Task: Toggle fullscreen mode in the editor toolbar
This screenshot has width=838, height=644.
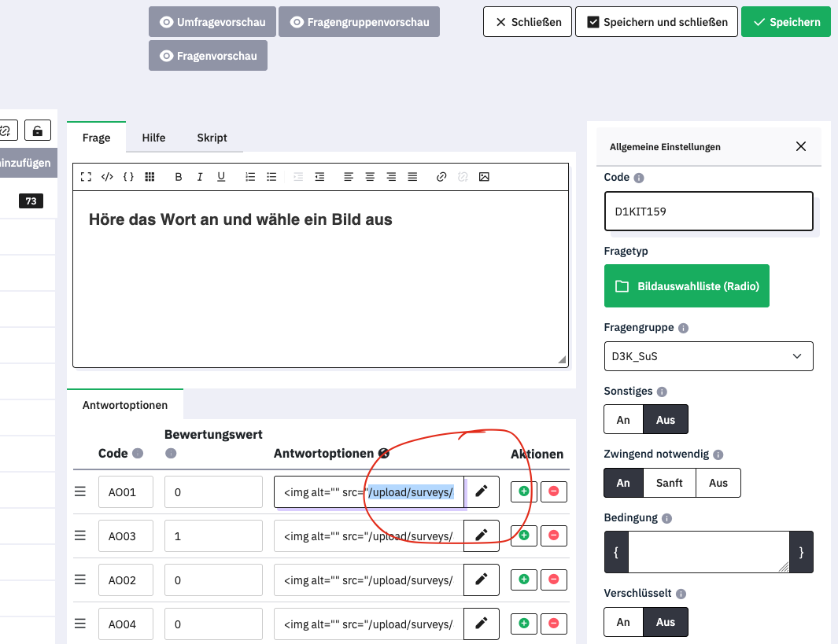Action: tap(87, 177)
